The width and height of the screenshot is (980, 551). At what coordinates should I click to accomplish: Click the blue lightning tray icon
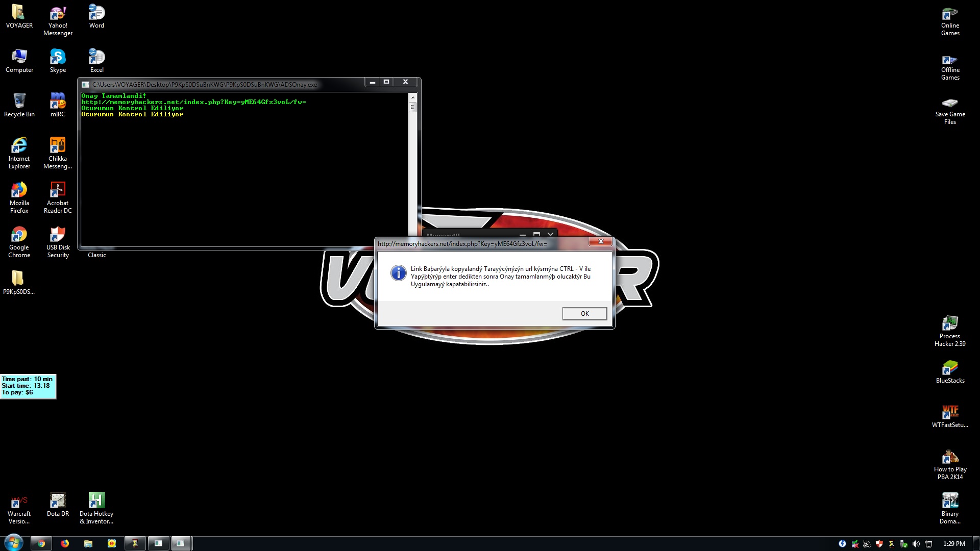click(842, 544)
